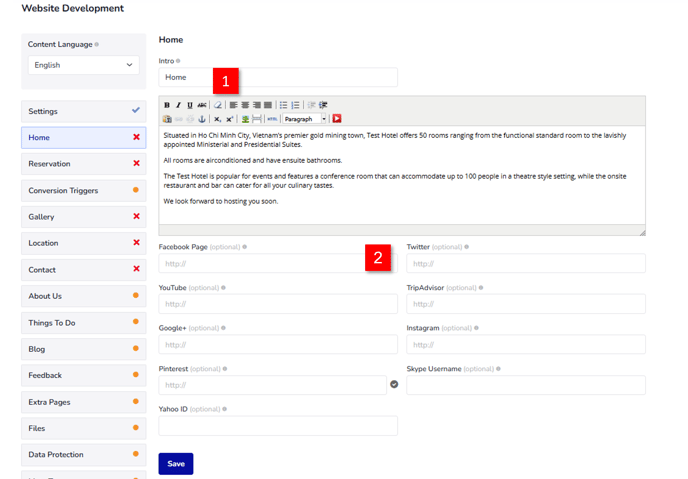Viewport: 688px width, 479px height.
Task: Align text right in the editor
Action: coord(256,105)
